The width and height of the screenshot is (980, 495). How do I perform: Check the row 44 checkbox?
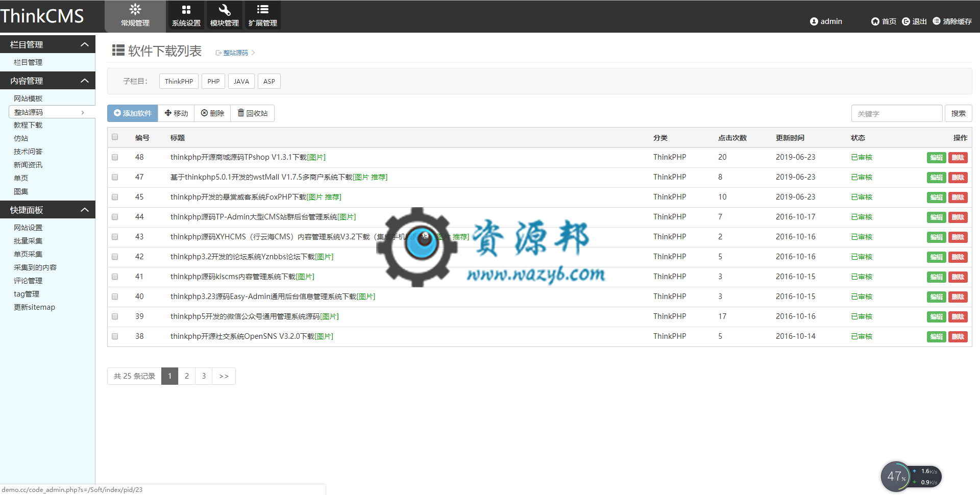(115, 217)
